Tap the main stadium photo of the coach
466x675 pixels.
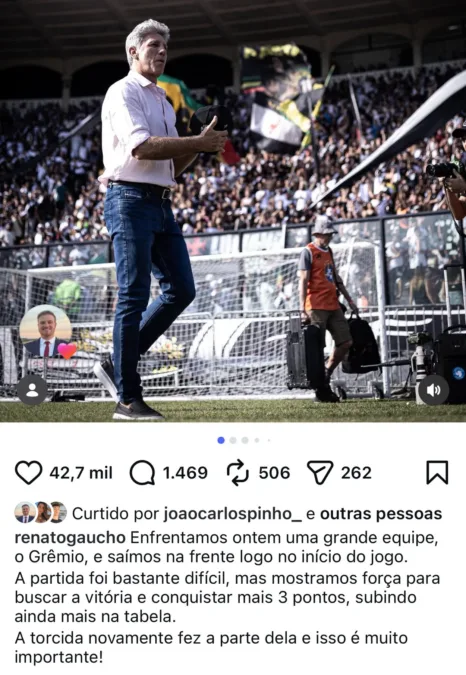pos(233,211)
